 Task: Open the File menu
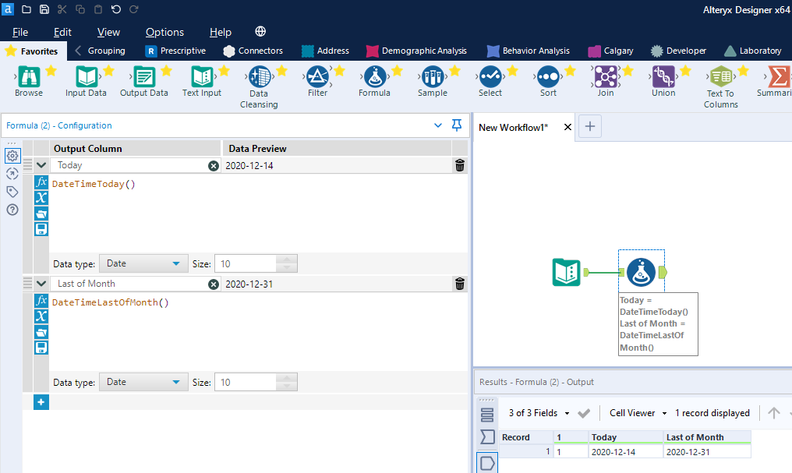point(20,32)
